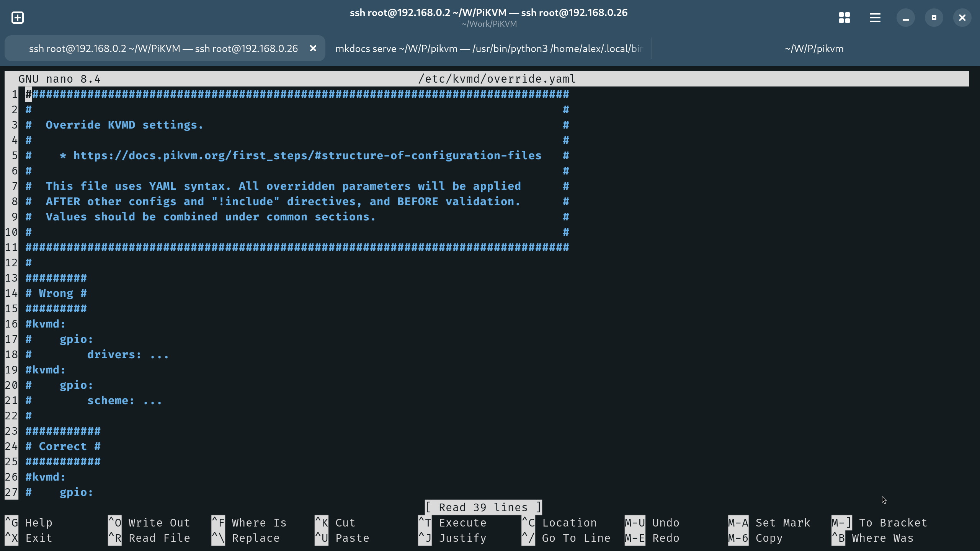
Task: Open the terminal hamburger menu
Action: pos(875,18)
